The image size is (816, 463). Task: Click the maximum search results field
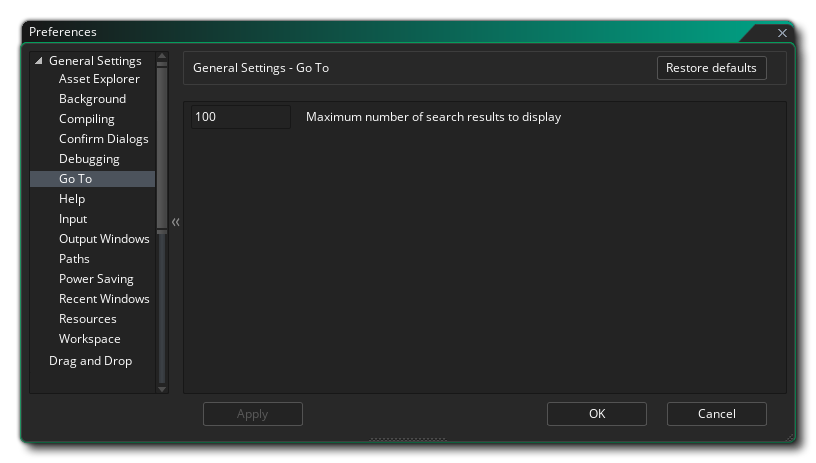240,117
